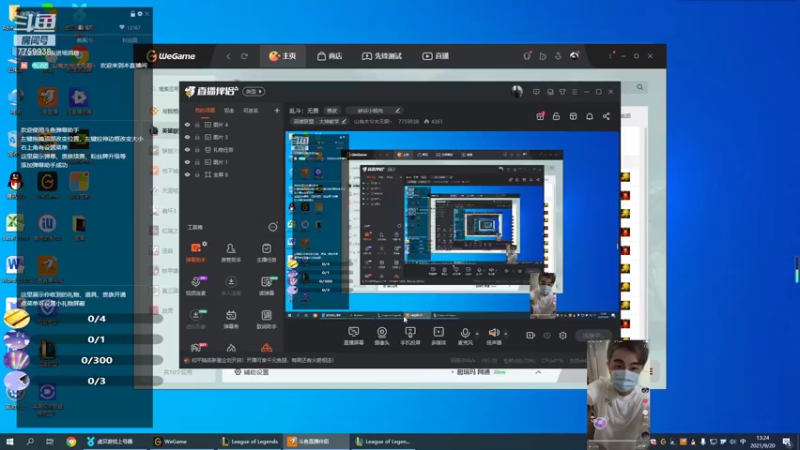
Task: Click WeGame back arrow
Action: (228, 56)
